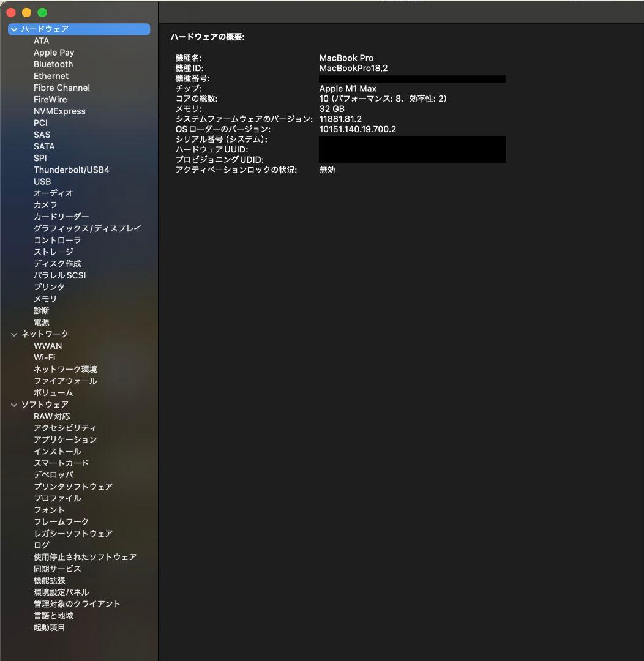
Task: Select the SPI entry
Action: 40,158
